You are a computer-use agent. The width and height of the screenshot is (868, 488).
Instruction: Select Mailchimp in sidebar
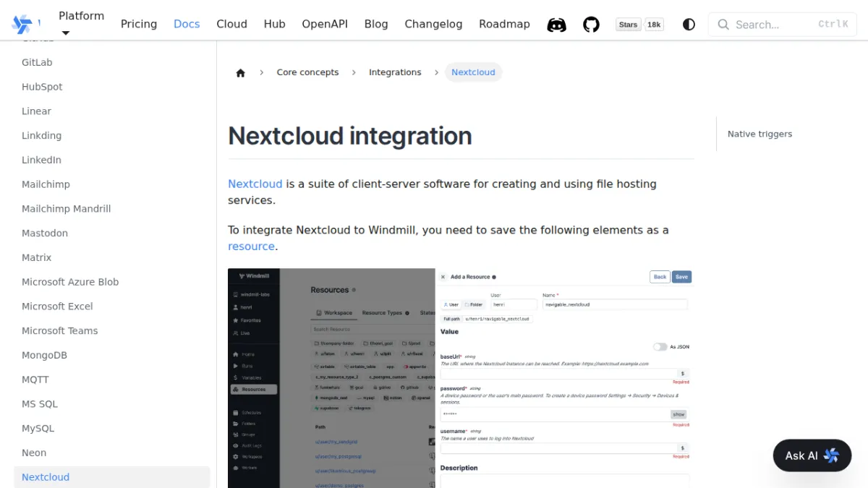tap(46, 184)
